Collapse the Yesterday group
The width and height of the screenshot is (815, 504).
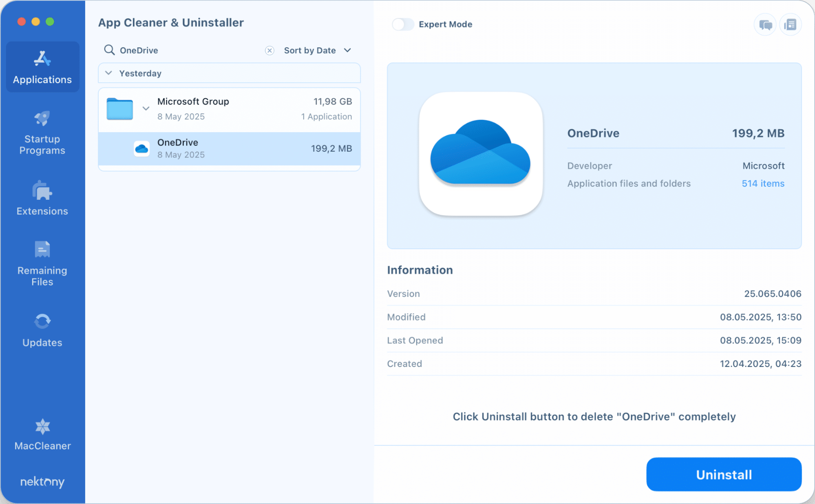tap(108, 73)
